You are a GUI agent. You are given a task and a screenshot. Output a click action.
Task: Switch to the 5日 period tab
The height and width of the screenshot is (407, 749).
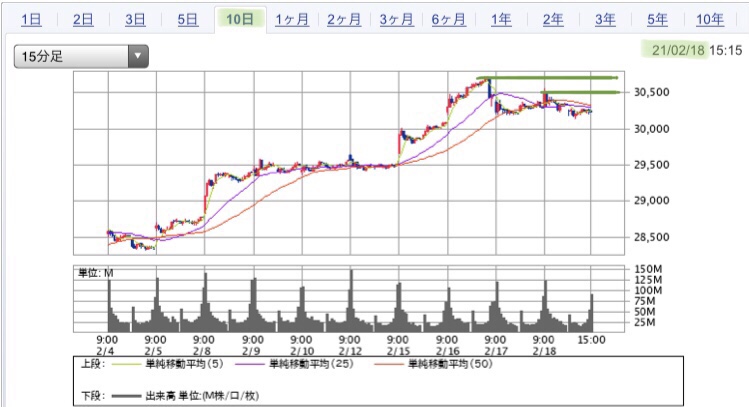click(188, 20)
